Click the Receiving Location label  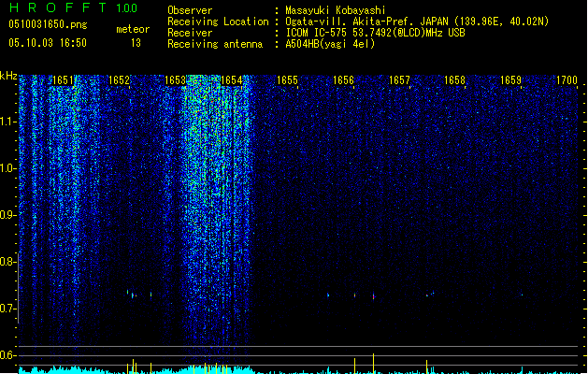[x=218, y=22]
